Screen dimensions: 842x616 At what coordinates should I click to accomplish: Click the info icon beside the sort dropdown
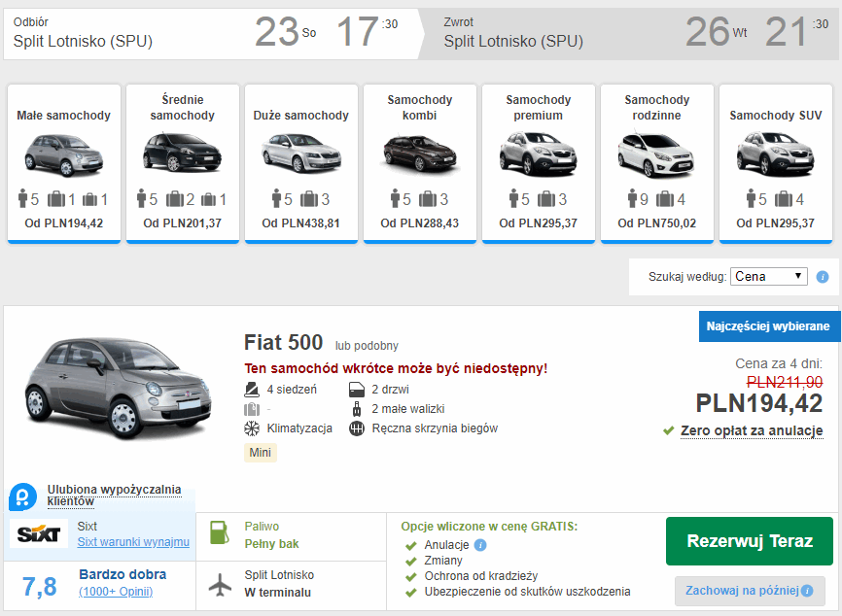click(x=823, y=277)
